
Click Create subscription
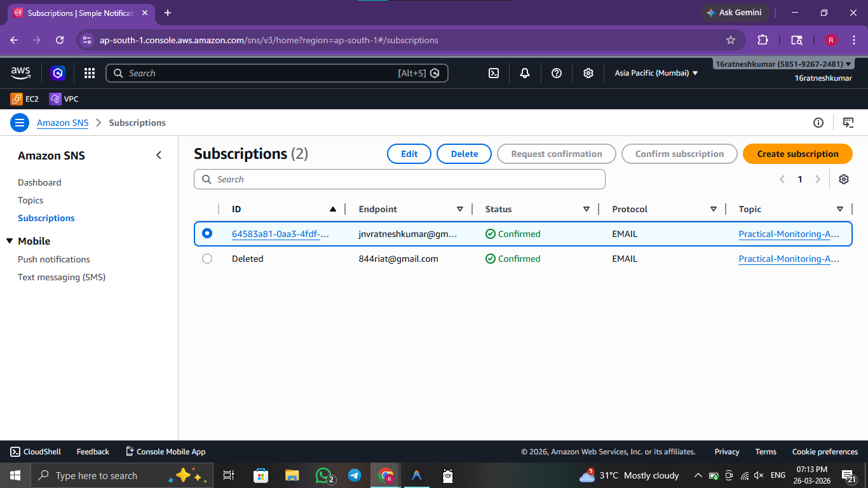[797, 154]
